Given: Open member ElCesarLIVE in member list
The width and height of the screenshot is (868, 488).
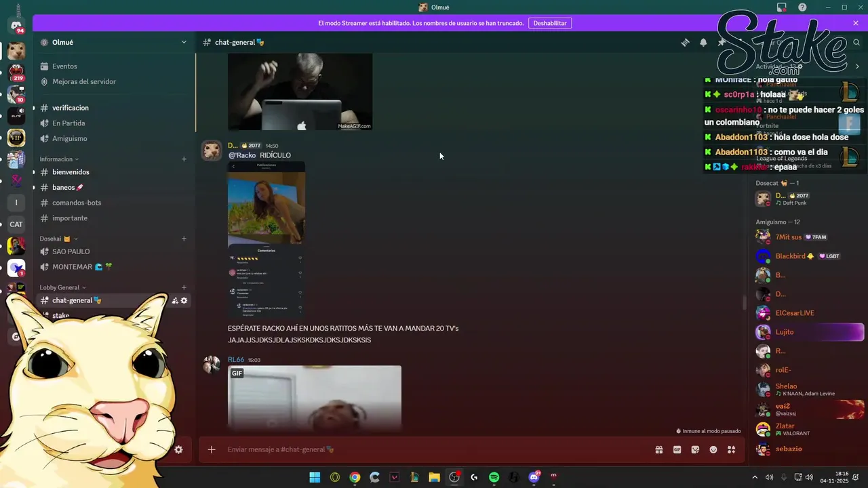Looking at the screenshot, I should (x=809, y=313).
